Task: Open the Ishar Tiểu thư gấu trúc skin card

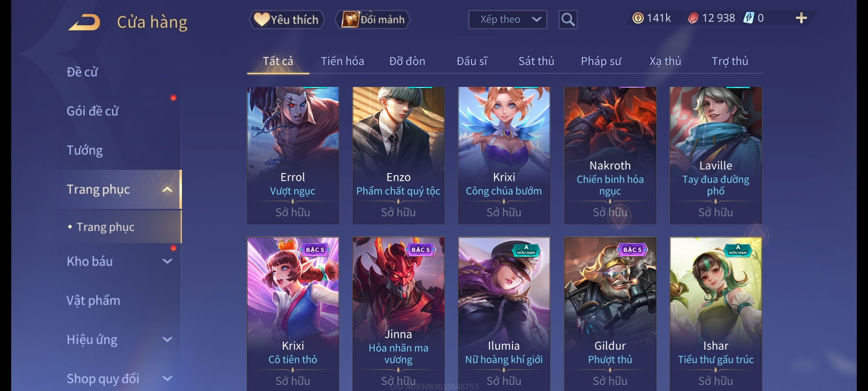Action: (x=716, y=314)
